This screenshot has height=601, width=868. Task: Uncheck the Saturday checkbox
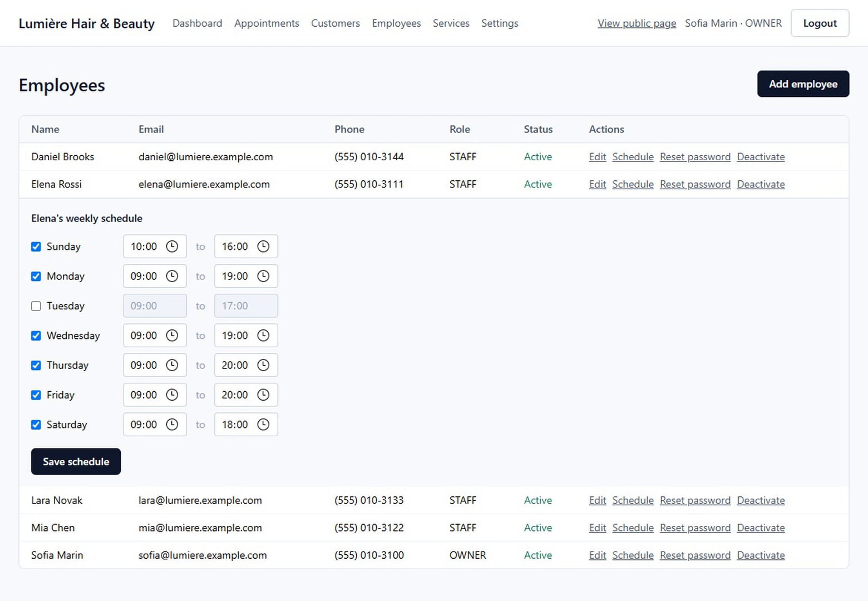click(36, 425)
